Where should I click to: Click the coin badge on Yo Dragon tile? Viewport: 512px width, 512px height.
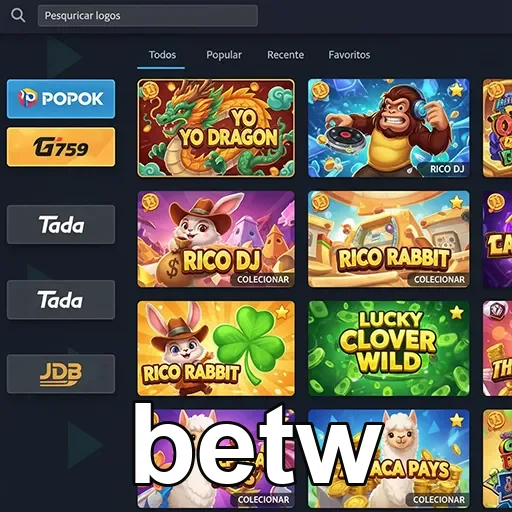[x=147, y=90]
